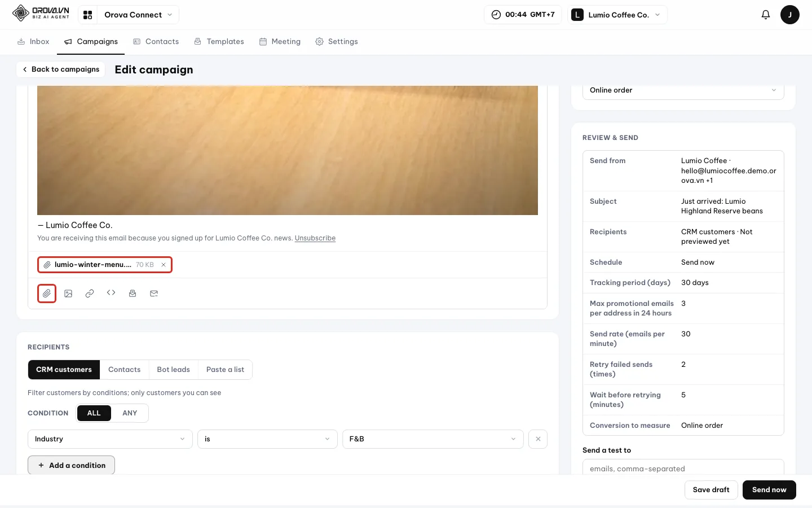The height and width of the screenshot is (508, 812).
Task: Click the Save draft button
Action: 711,490
